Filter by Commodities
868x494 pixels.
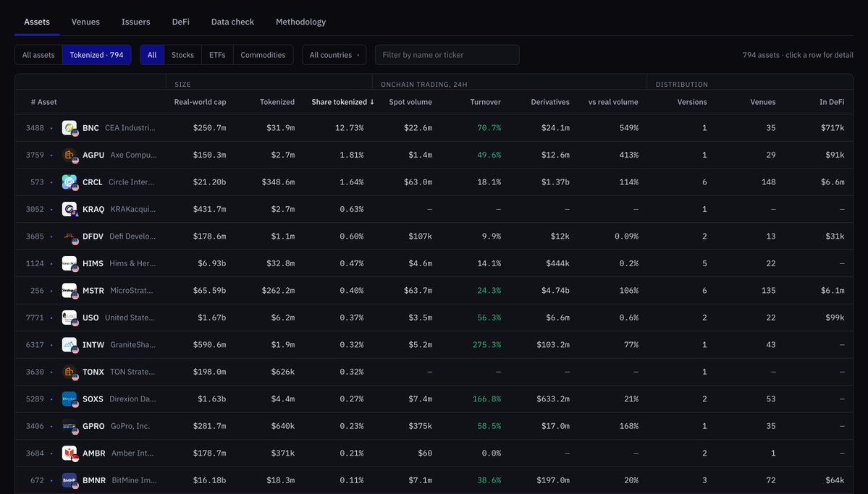263,55
